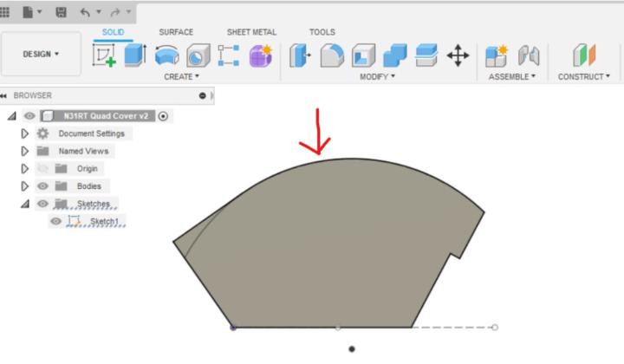This screenshot has height=364, width=624.
Task: Open the Modify menu dropdown
Action: click(x=377, y=76)
